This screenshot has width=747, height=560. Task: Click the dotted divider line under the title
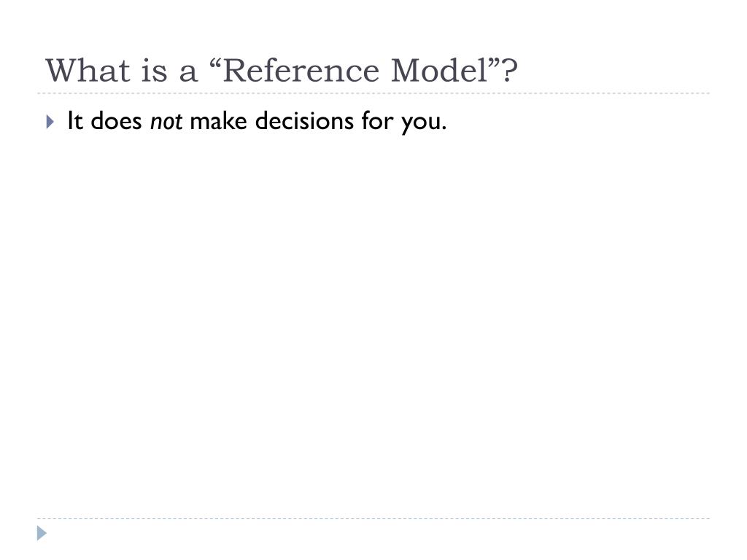coord(373,93)
